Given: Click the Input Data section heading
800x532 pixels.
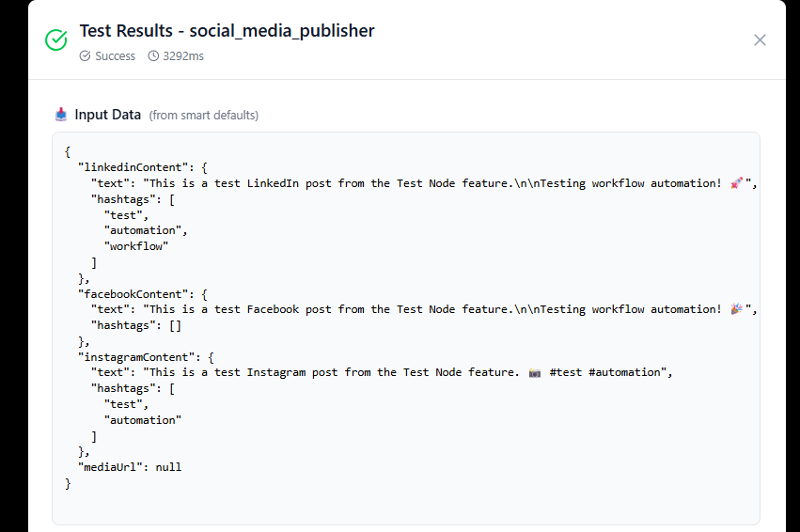Looking at the screenshot, I should tap(107, 115).
